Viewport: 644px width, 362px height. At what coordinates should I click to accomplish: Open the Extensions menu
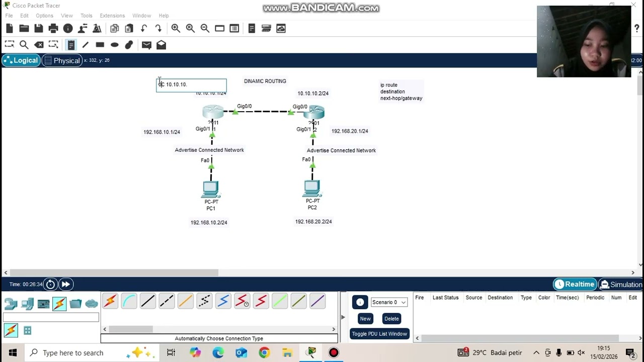112,16
